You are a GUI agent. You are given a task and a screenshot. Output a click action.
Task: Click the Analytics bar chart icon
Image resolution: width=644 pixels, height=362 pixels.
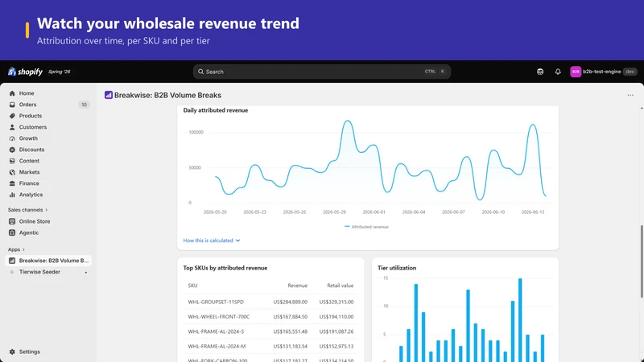pos(12,195)
